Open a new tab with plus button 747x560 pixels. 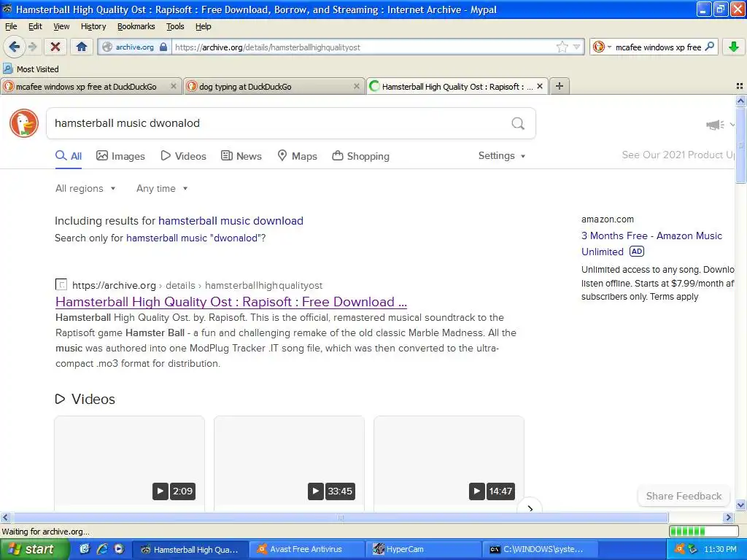[560, 86]
